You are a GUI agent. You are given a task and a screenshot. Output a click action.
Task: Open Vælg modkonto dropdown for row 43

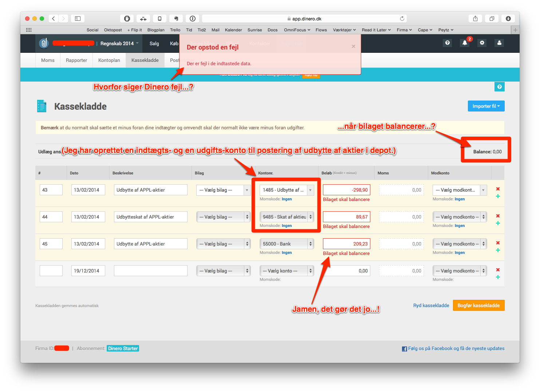pos(460,190)
